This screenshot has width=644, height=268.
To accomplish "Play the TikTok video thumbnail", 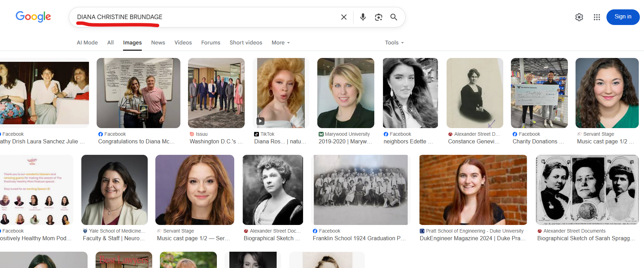I will pyautogui.click(x=281, y=93).
